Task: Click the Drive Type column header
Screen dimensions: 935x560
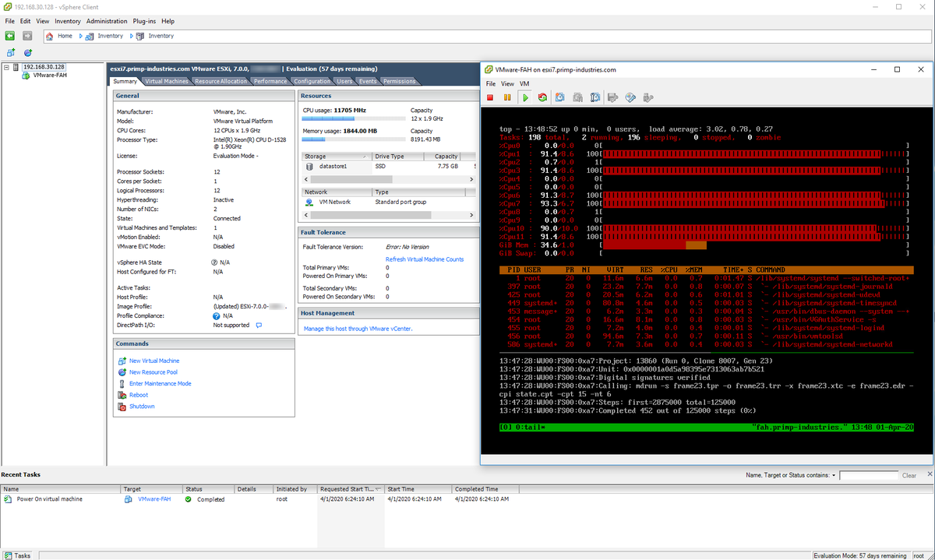Action: tap(400, 157)
